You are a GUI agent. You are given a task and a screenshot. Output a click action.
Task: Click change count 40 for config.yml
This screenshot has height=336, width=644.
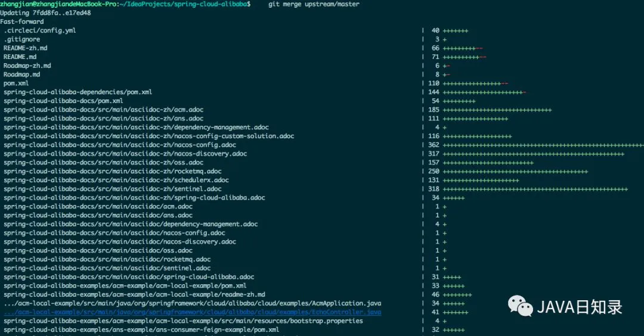coord(435,30)
